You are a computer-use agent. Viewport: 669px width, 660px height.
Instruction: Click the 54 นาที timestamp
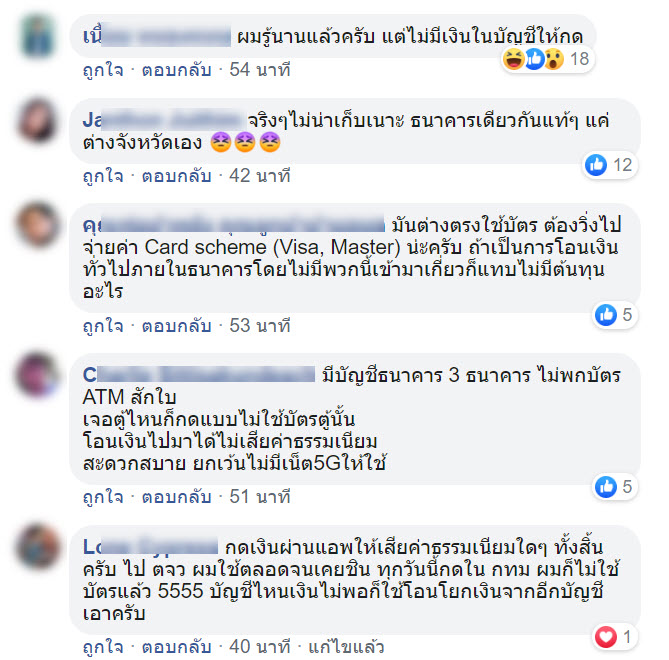tap(260, 70)
